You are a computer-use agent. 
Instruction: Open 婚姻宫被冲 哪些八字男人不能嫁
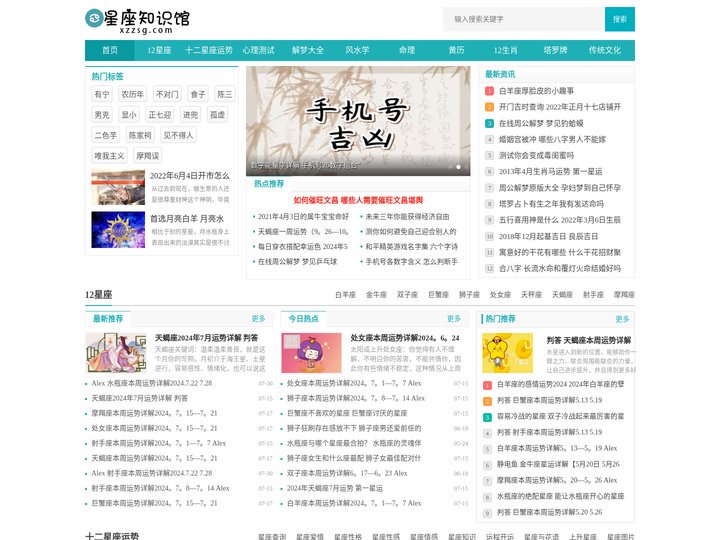pos(552,139)
